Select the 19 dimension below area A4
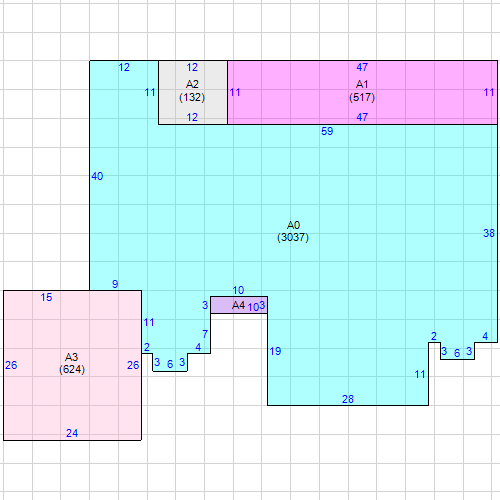 click(275, 351)
